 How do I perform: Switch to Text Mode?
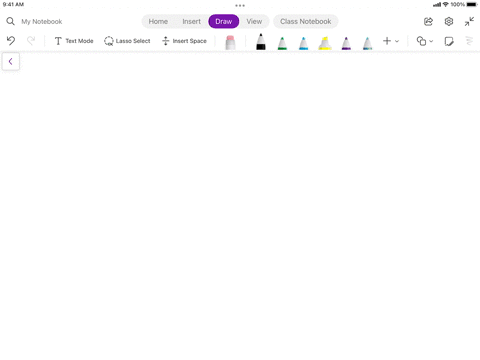[x=74, y=41]
